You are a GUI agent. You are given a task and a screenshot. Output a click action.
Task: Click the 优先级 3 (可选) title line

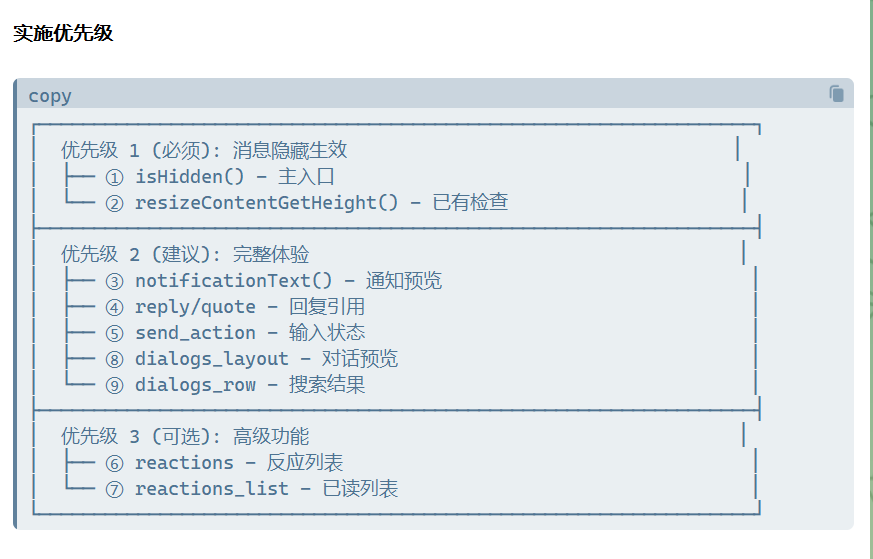click(x=185, y=437)
